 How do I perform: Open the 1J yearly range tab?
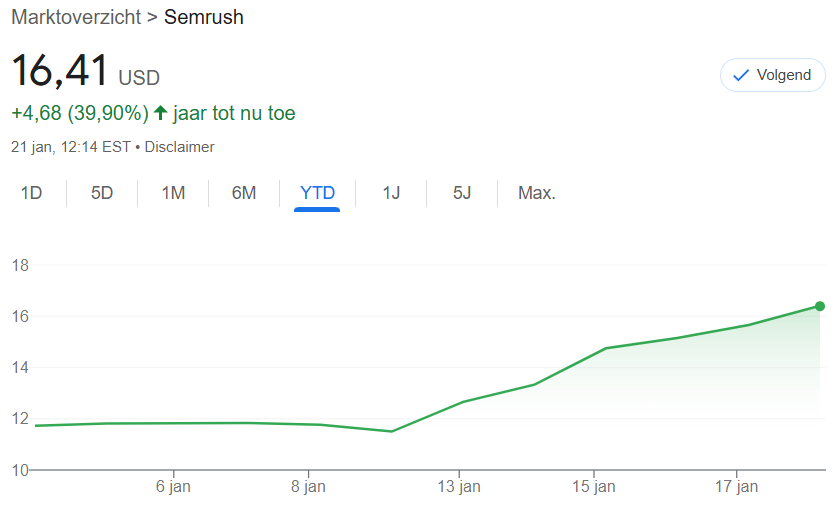click(391, 193)
